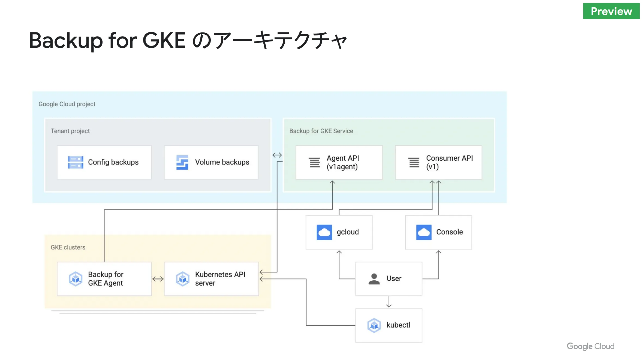Click the Volume backups storage icon

pos(182,162)
